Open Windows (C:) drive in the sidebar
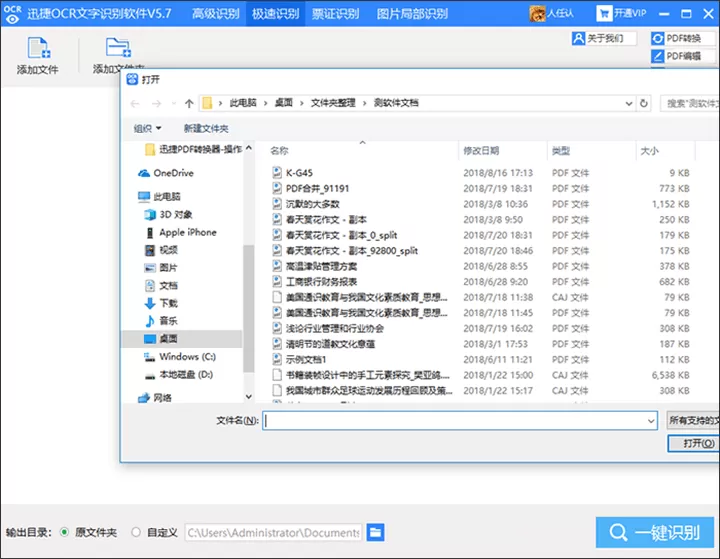 click(180, 357)
